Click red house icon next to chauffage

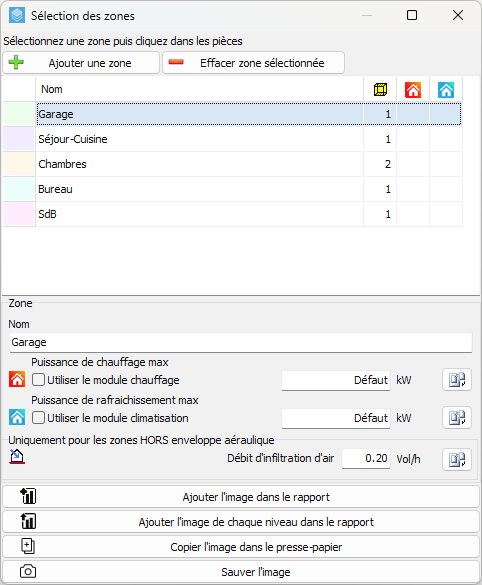[x=17, y=379]
